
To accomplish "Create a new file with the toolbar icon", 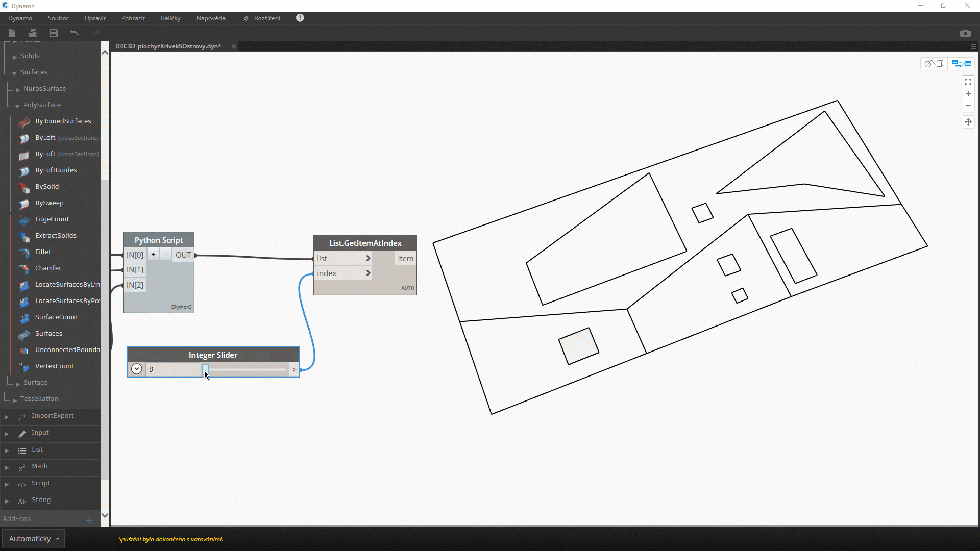I will (11, 33).
